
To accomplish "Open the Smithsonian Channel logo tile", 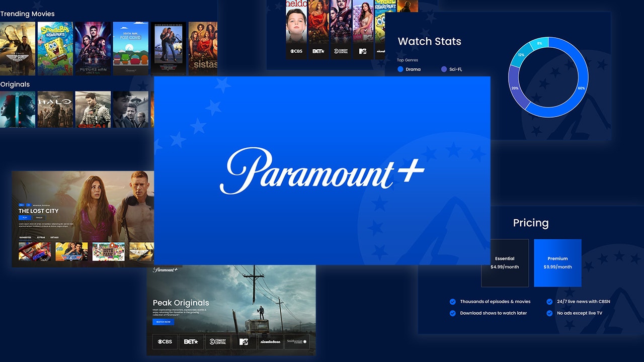I will 297,342.
